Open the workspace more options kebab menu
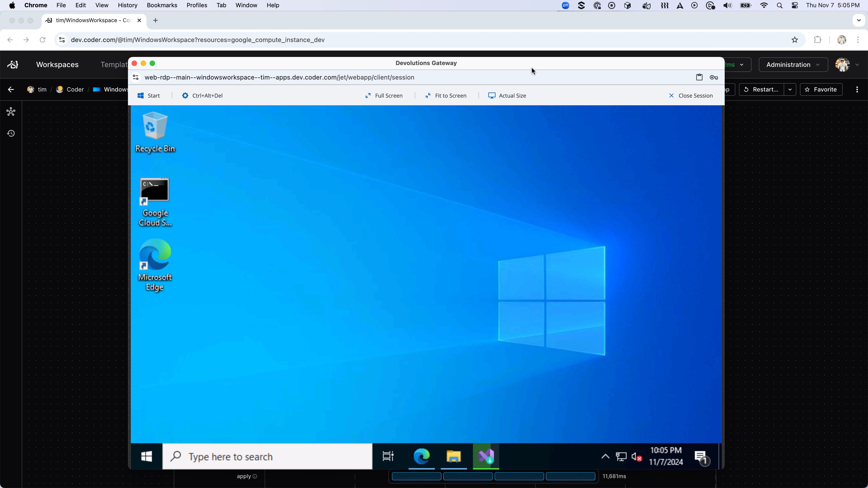Image resolution: width=868 pixels, height=488 pixels. [857, 90]
